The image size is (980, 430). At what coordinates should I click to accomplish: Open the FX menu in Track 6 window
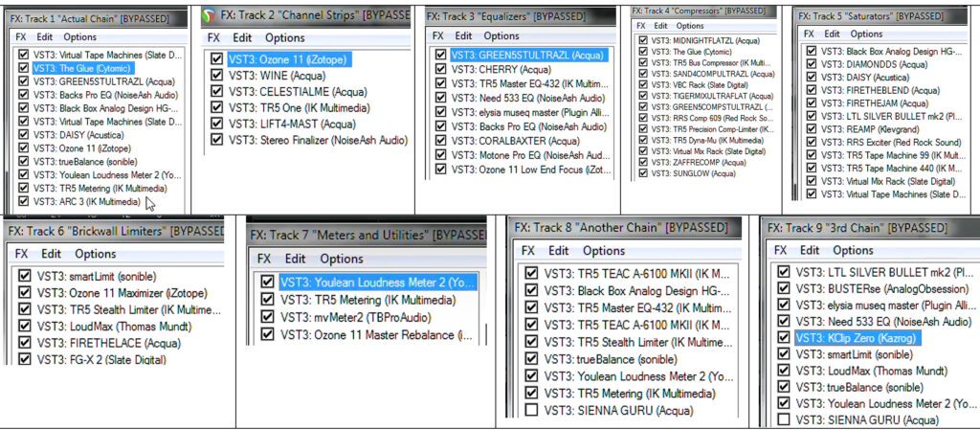point(22,254)
